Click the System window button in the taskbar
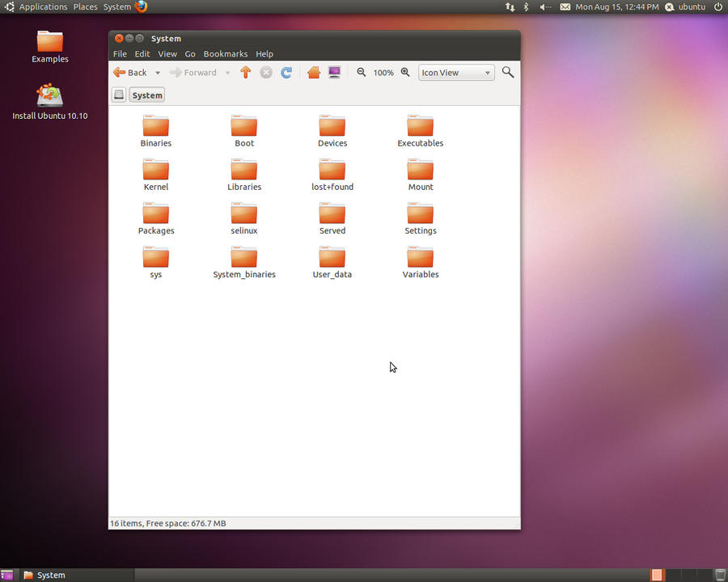The height and width of the screenshot is (582, 728). coord(77,575)
